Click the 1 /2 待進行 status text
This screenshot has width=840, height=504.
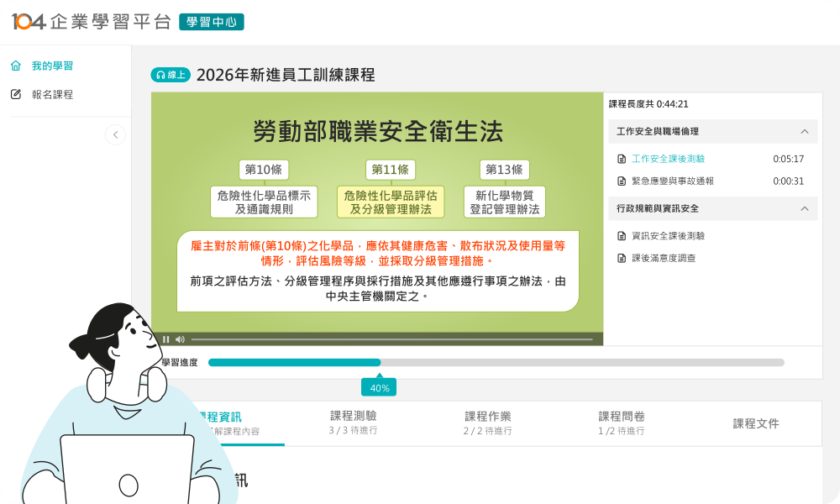point(622,431)
